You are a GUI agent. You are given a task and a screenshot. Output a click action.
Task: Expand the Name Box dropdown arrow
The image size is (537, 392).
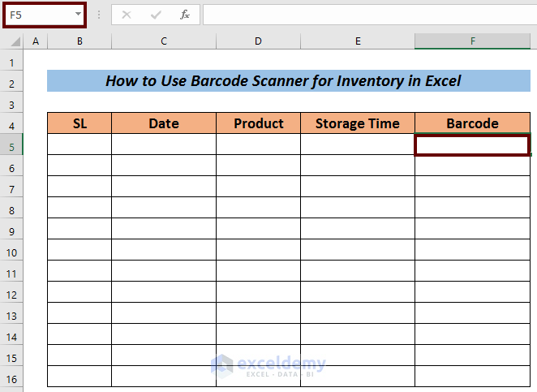coord(78,15)
